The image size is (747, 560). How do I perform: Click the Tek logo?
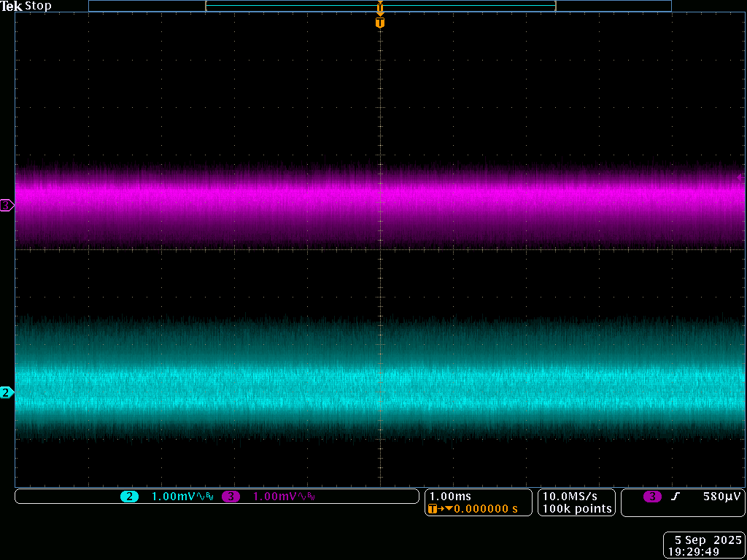coord(12,6)
